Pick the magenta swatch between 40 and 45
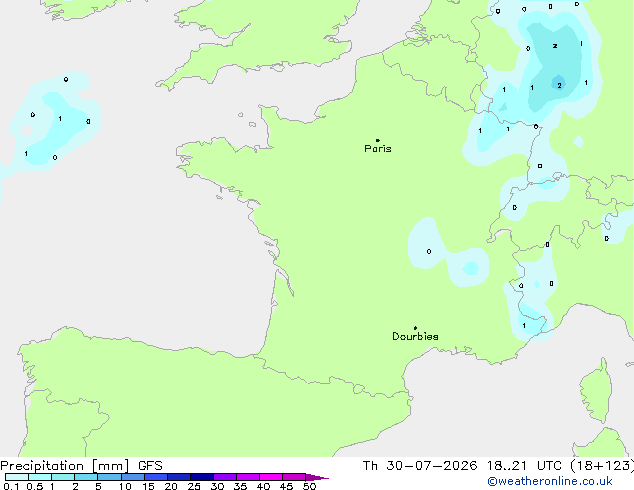Image resolution: width=634 pixels, height=490 pixels. coord(271,477)
